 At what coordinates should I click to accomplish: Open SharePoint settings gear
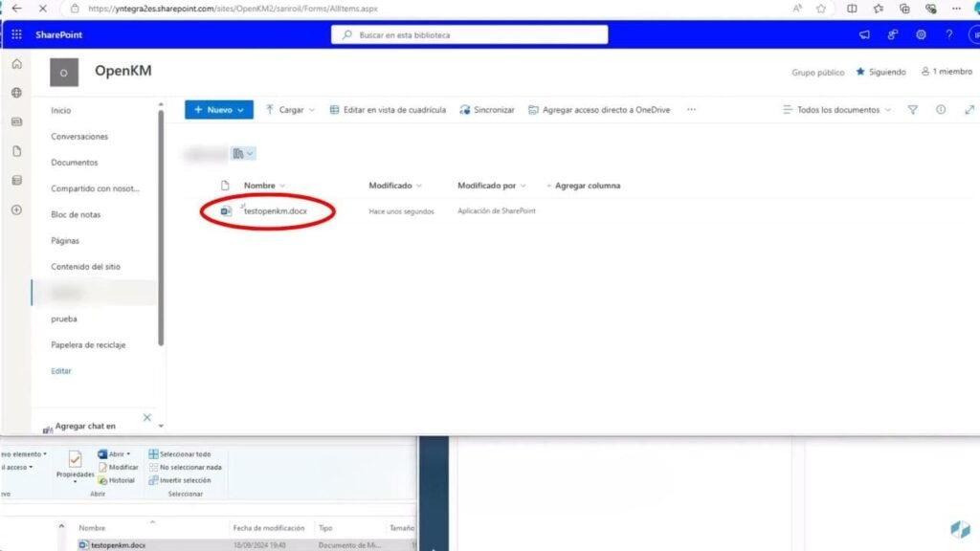pos(921,35)
